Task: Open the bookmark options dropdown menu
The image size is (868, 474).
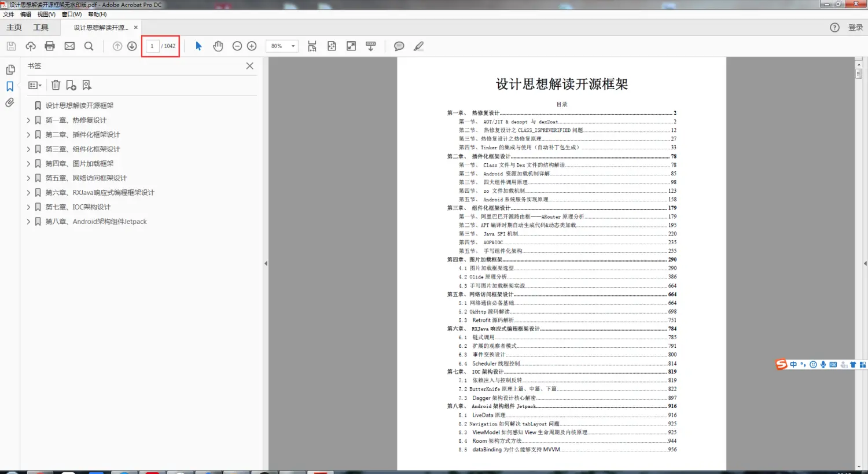Action: click(35, 85)
